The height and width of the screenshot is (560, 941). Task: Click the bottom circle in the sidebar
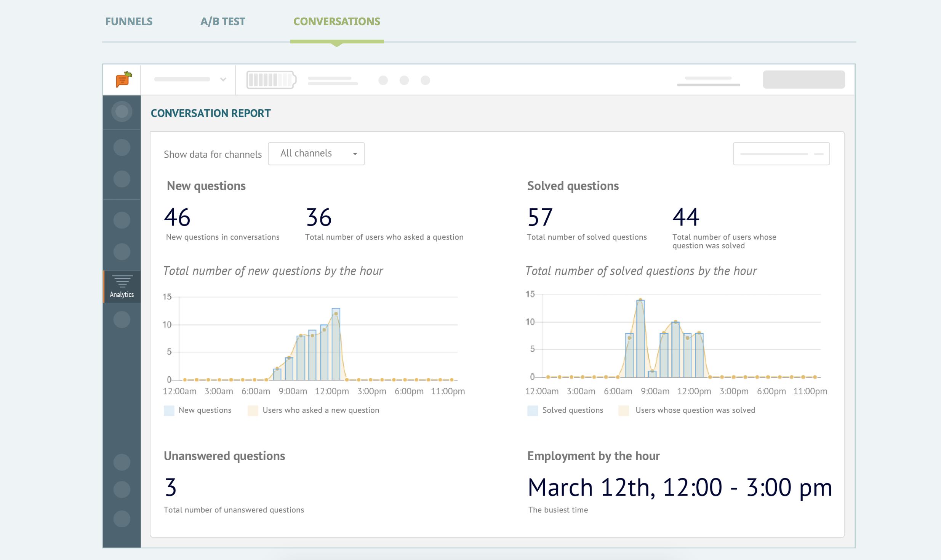(x=122, y=519)
